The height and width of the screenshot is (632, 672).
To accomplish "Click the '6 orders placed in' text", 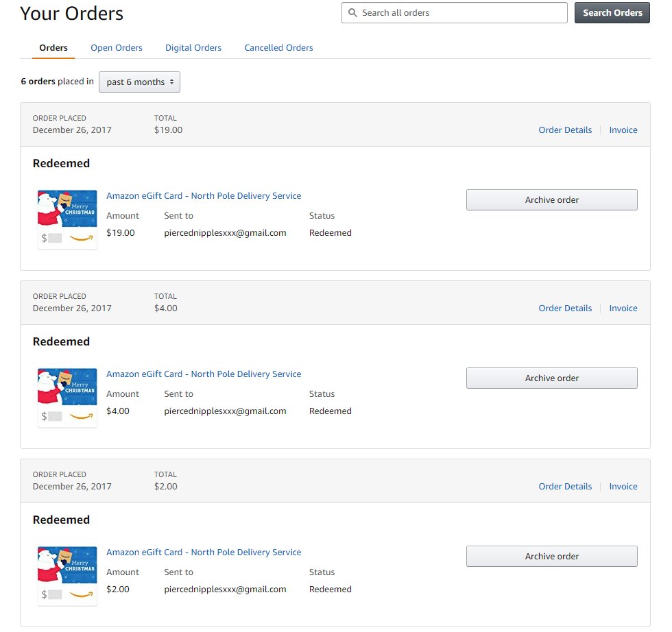I will pyautogui.click(x=57, y=82).
